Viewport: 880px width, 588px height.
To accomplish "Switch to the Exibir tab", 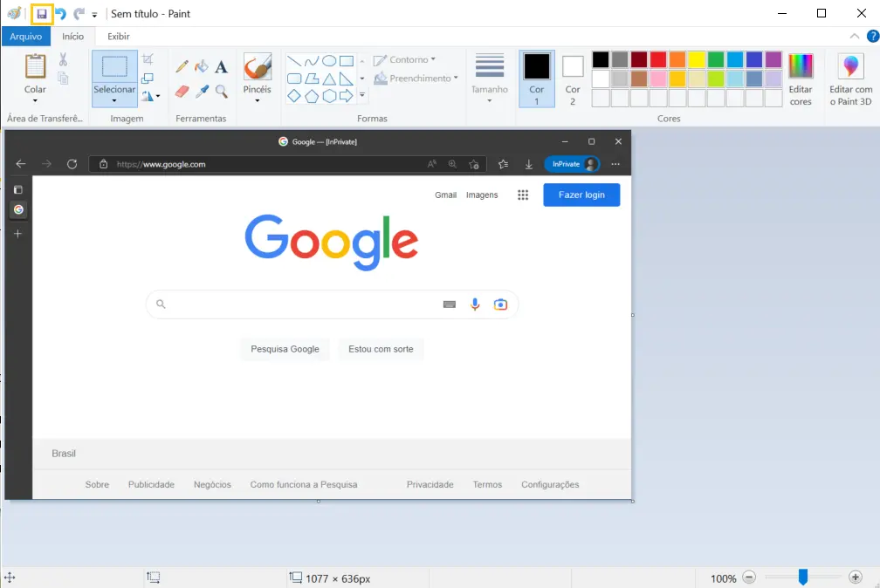I will pos(119,37).
